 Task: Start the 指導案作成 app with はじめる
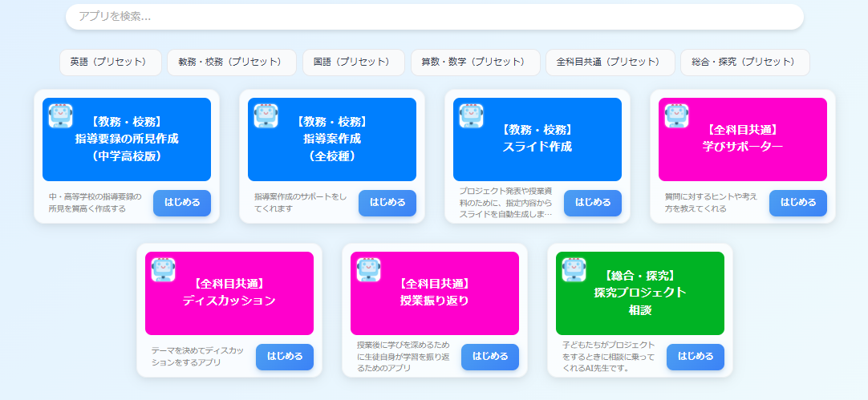[387, 203]
